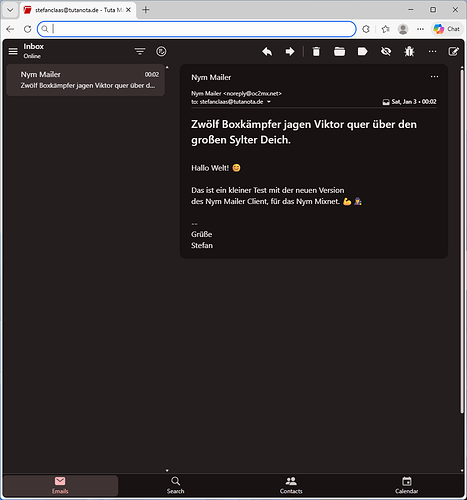Open tab search dropdown arrow
Viewport: 467px width, 500px height.
10,10
